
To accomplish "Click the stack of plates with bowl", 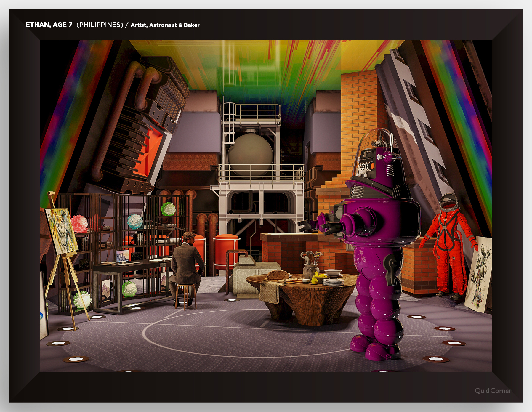I will (x=333, y=278).
